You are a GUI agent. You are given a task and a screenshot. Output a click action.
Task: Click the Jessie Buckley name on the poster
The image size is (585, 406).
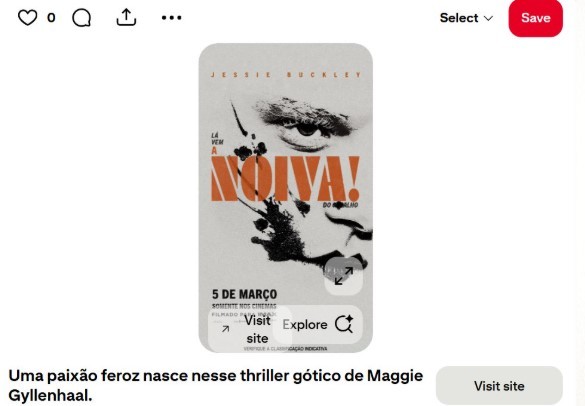[x=286, y=75]
